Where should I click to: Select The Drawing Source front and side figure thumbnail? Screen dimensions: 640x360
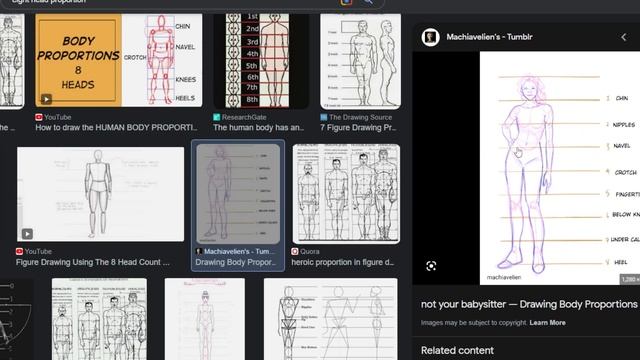point(360,61)
